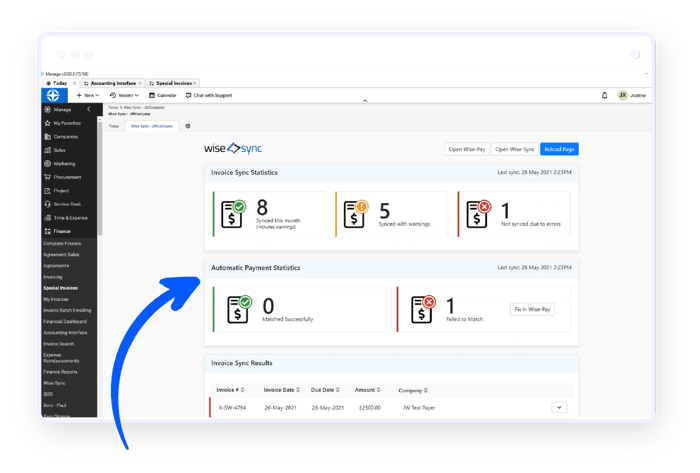The height and width of the screenshot is (473, 700).
Task: Select the inner Today page tab
Action: click(114, 126)
